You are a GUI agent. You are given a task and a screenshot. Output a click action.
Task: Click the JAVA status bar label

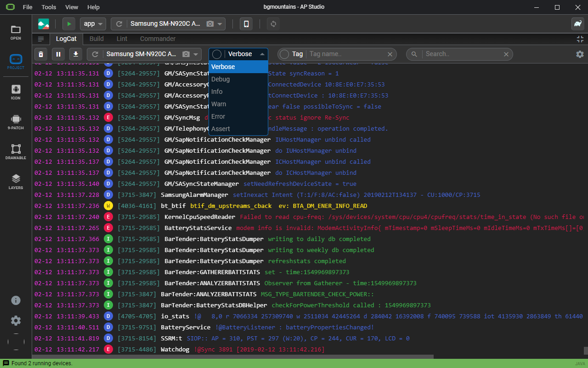(580, 364)
